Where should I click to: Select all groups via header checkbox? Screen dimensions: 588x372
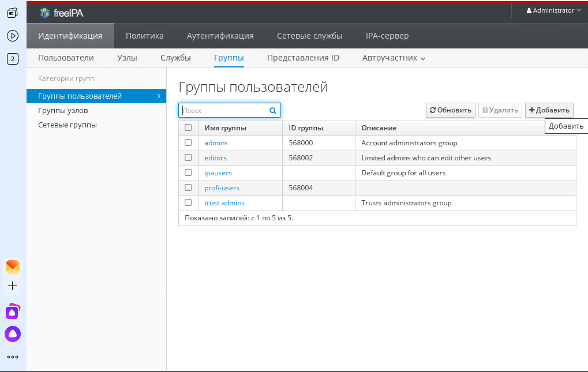188,128
